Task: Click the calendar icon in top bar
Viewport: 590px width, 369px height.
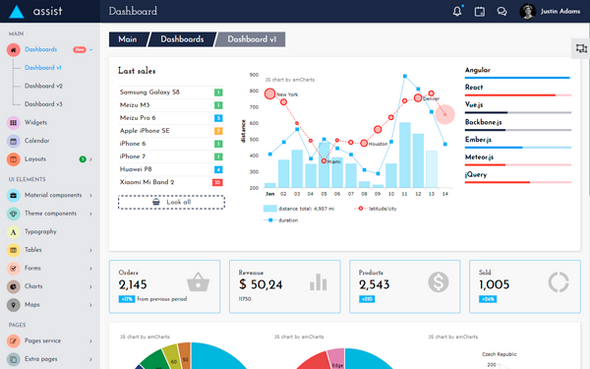Action: [479, 11]
